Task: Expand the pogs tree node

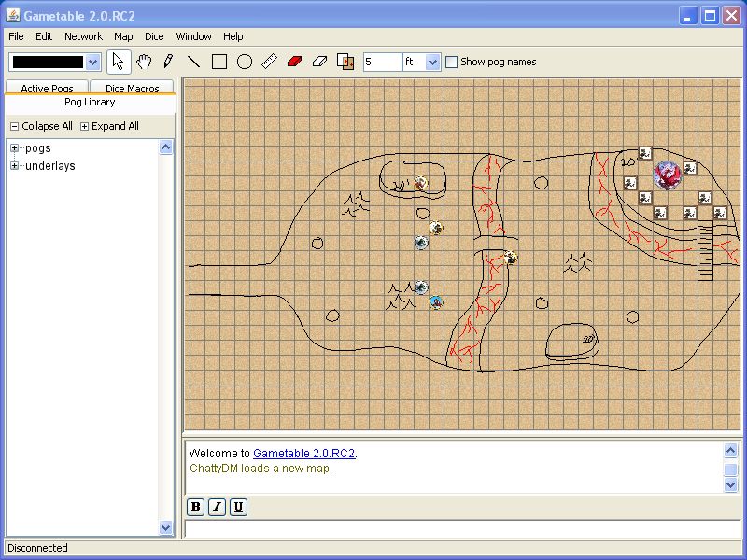Action: [x=14, y=148]
